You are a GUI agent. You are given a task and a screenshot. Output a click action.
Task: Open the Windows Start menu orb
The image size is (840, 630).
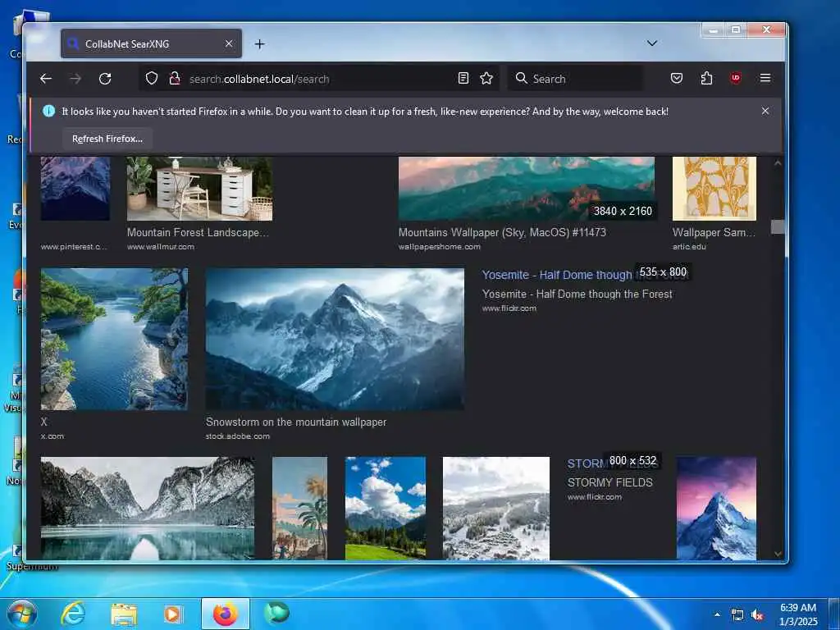tap(22, 614)
